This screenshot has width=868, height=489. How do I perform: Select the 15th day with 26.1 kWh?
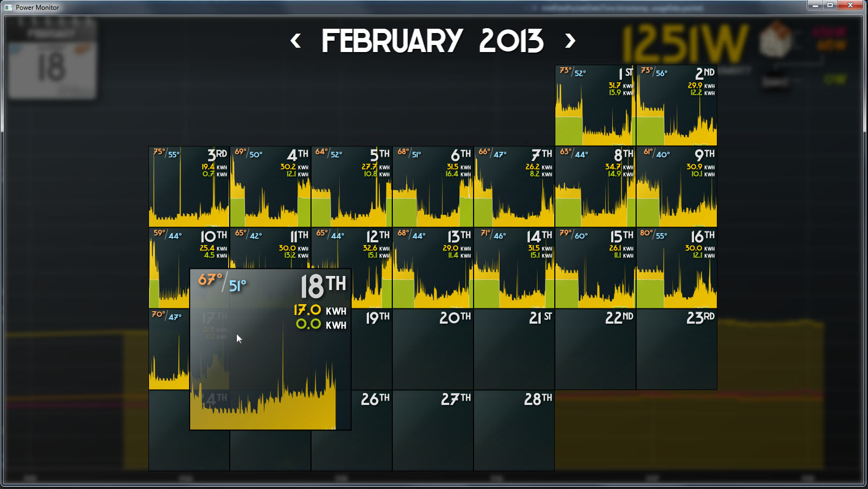click(x=595, y=268)
